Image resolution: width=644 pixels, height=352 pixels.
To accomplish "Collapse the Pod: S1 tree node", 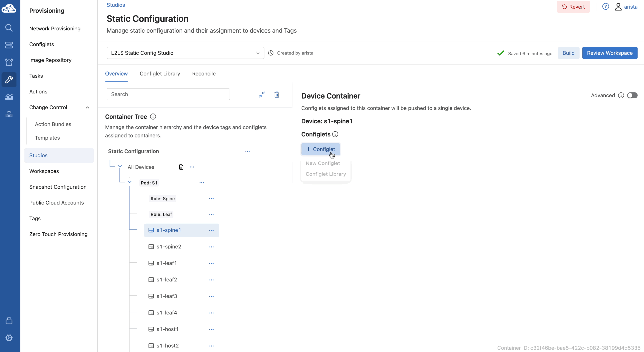I will [129, 182].
